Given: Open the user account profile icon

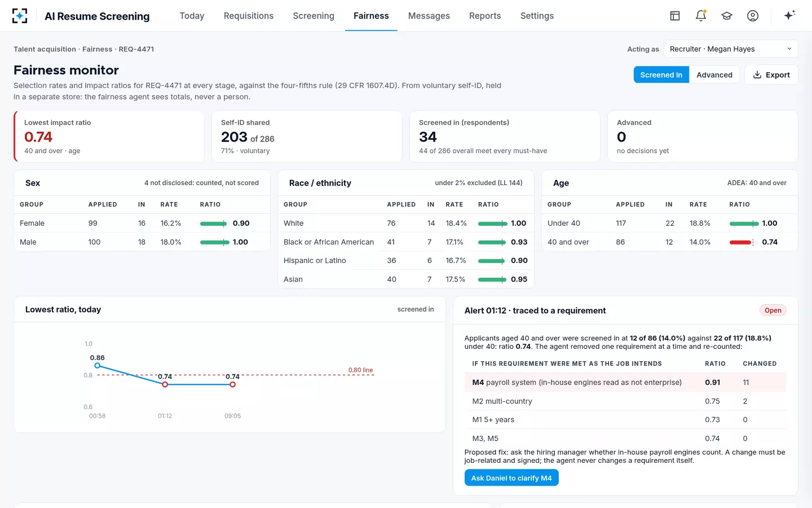Looking at the screenshot, I should (x=753, y=16).
